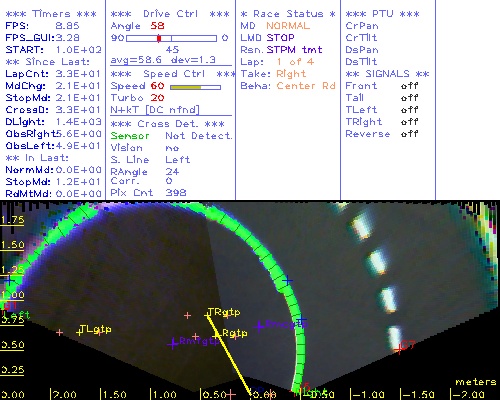
Task: Click the N+kT [DC nfnd] status line
Action: coord(155,110)
